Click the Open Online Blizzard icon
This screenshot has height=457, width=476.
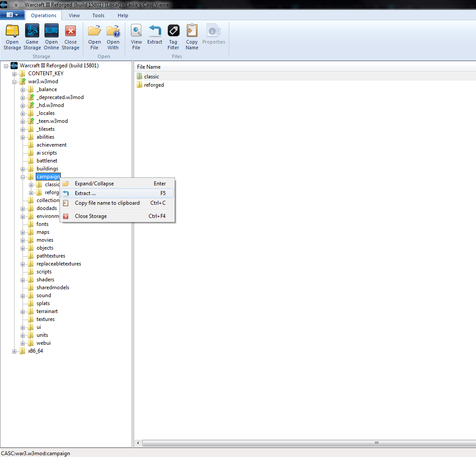51,37
